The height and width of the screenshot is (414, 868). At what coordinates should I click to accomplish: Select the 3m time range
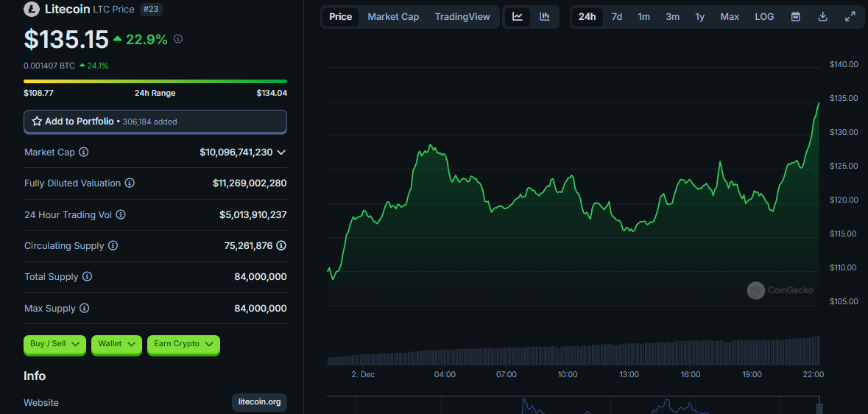click(x=673, y=17)
